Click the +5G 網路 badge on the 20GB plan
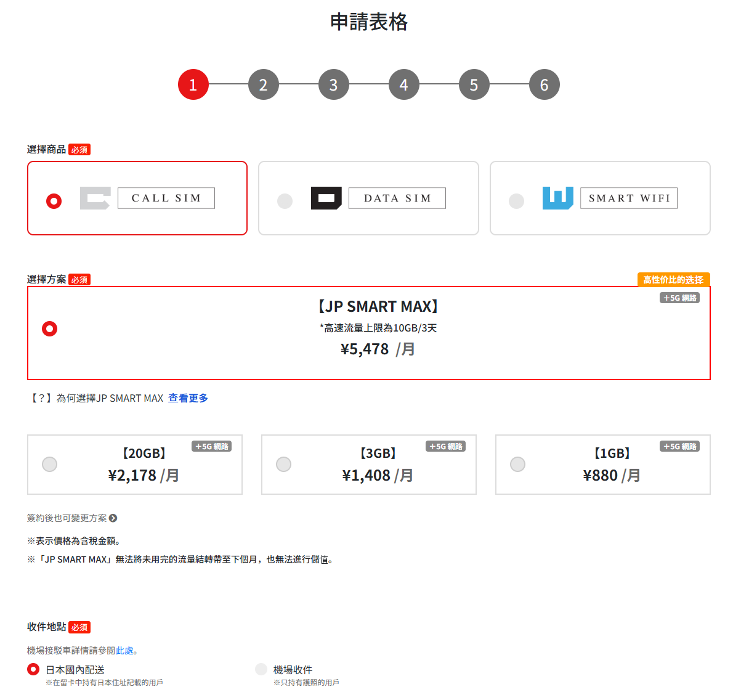The image size is (741, 700). tap(212, 446)
